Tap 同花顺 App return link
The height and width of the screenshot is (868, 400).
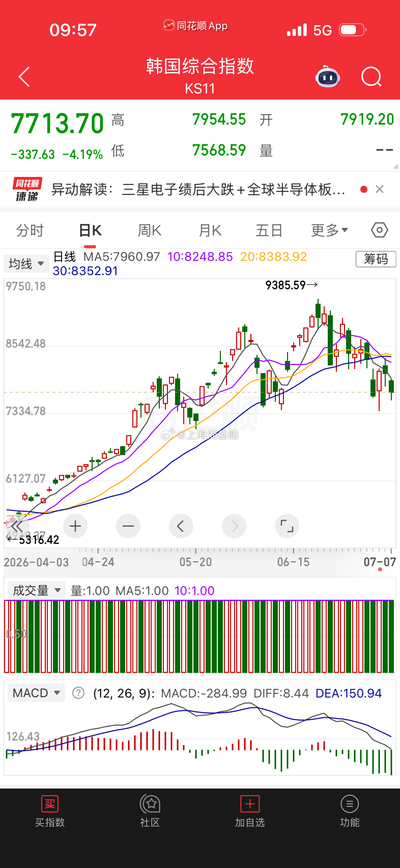coord(196,25)
